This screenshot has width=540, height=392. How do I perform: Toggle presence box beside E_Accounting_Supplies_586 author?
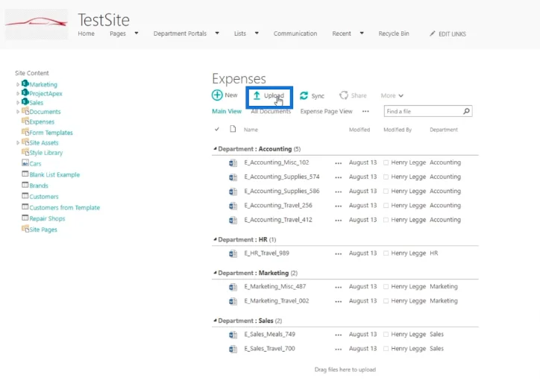(x=386, y=191)
